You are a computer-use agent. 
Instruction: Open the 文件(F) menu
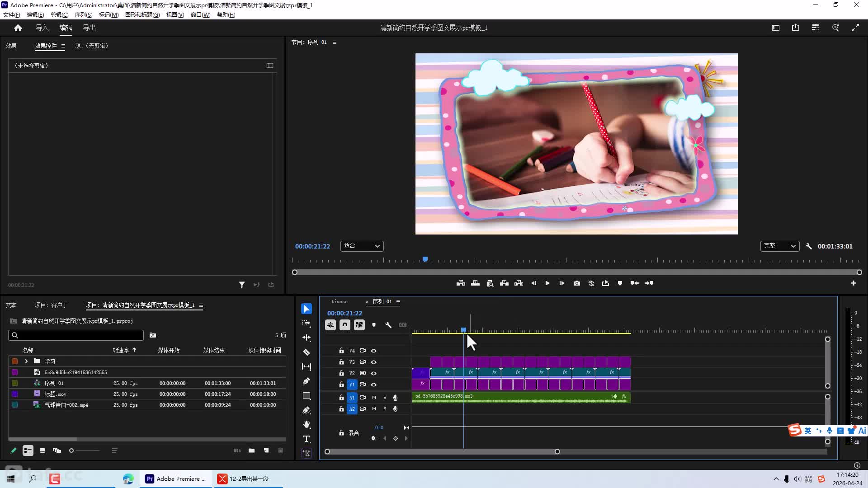point(12,15)
